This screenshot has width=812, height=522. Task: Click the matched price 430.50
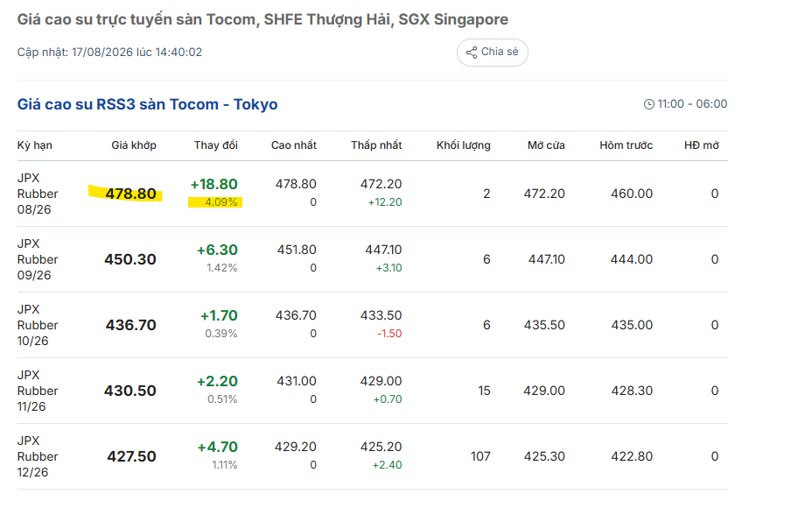(130, 391)
